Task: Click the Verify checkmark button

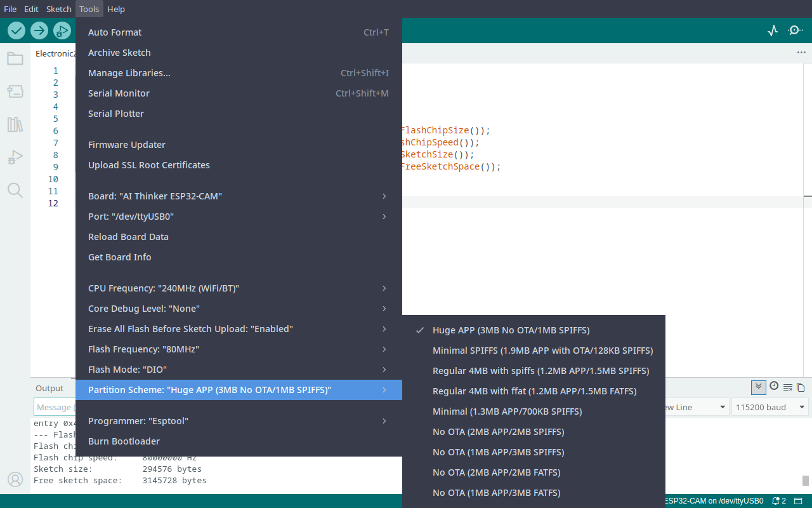Action: pyautogui.click(x=16, y=30)
